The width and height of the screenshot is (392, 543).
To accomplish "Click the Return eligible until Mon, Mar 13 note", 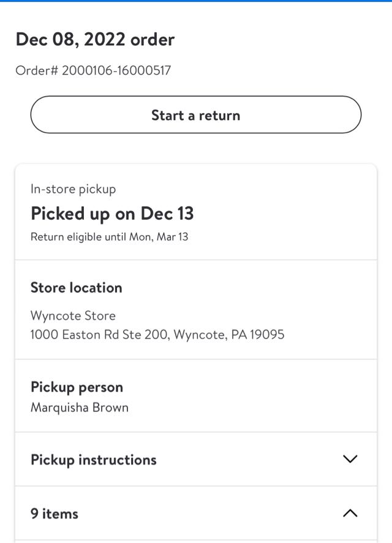I will pyautogui.click(x=110, y=237).
